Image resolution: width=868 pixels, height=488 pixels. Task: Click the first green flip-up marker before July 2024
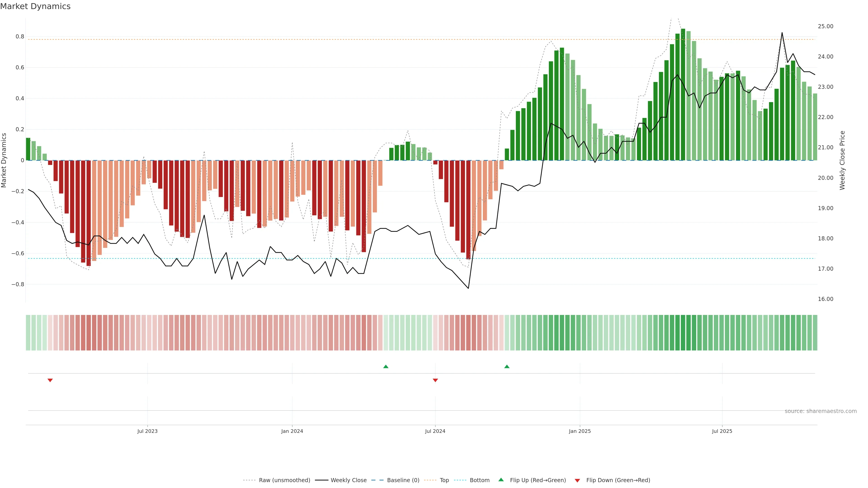tap(386, 366)
